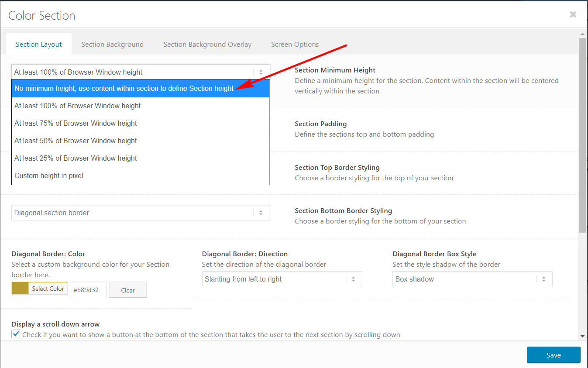
Task: Choose At least 75% of Browser Window height
Action: point(141,123)
